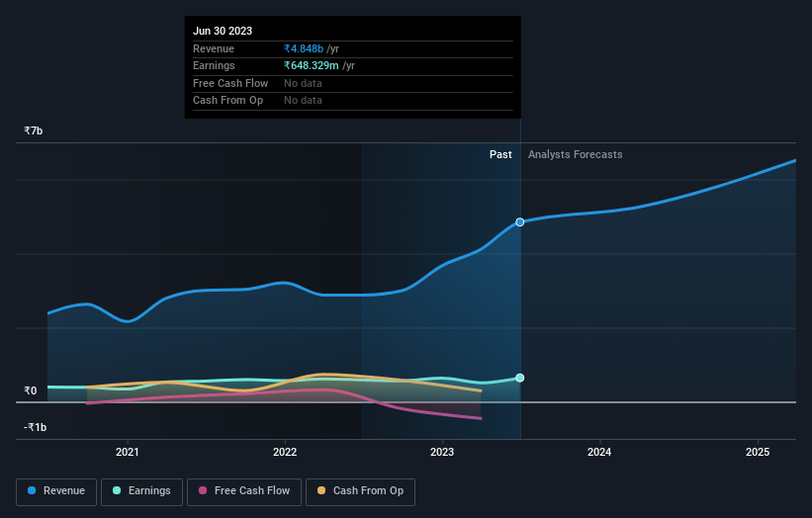Click the 2023 x-axis label

click(442, 453)
